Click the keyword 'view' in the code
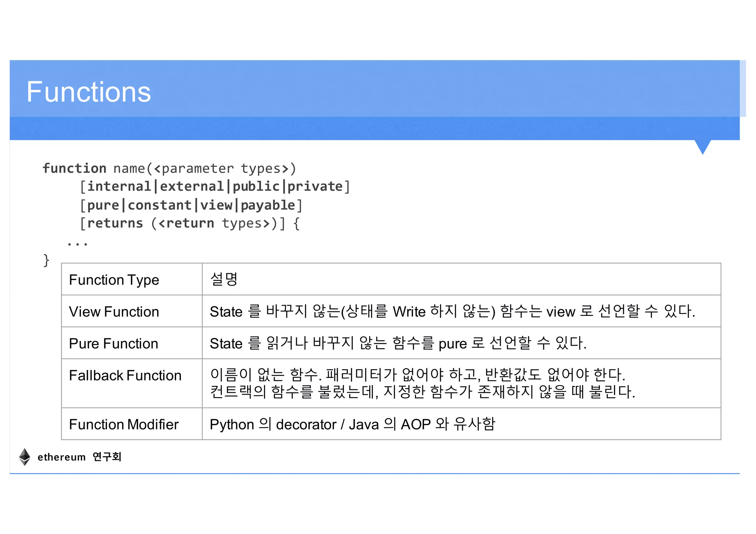 (x=216, y=205)
